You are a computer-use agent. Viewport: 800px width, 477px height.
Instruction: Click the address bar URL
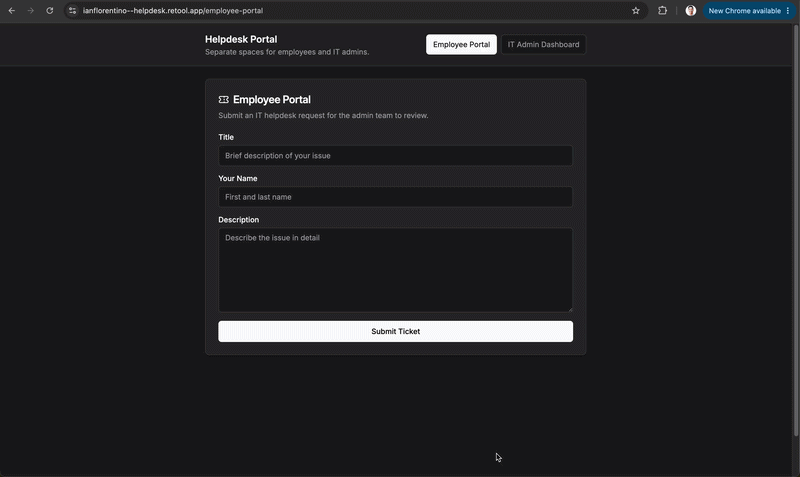pos(173,11)
